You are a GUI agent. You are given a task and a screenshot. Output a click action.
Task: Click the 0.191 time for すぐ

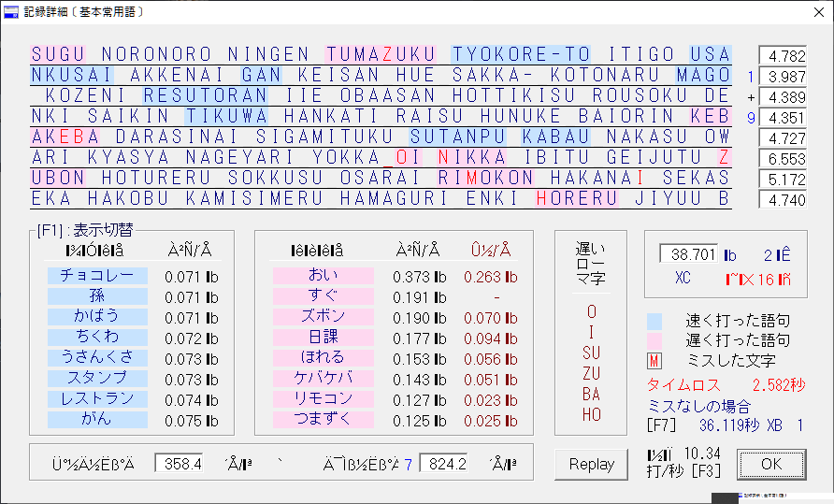tap(419, 297)
